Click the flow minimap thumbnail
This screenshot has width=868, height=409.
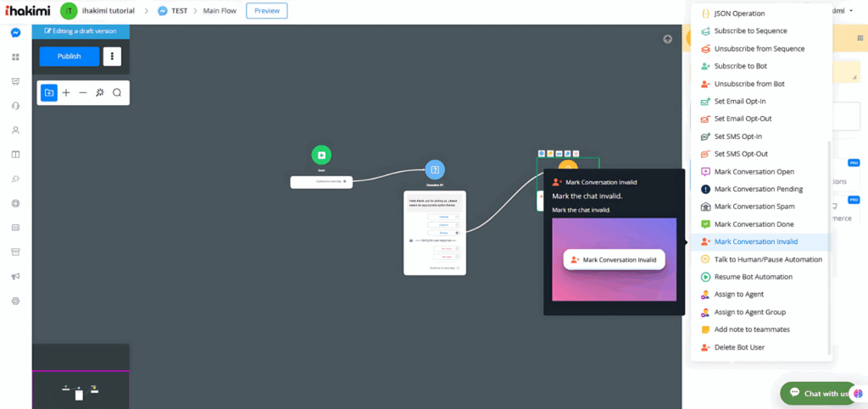81,390
